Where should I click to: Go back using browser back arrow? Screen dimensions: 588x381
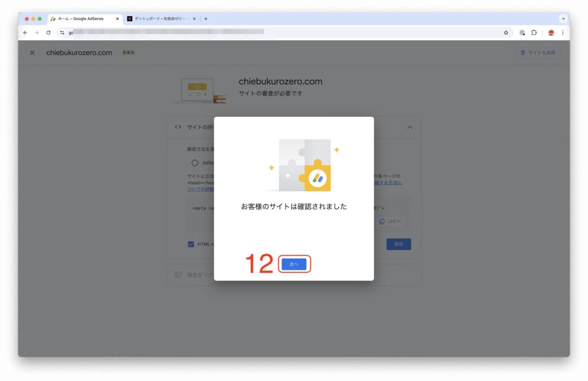(x=25, y=33)
